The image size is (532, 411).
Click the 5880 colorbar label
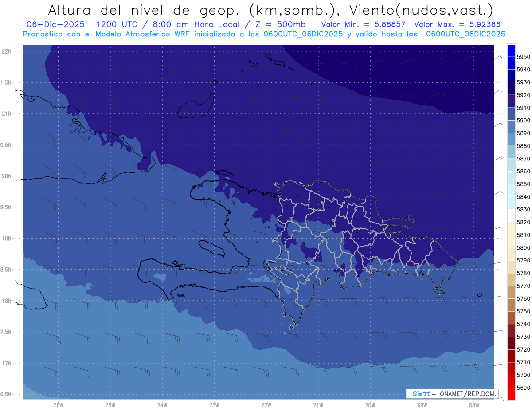[x=524, y=146]
